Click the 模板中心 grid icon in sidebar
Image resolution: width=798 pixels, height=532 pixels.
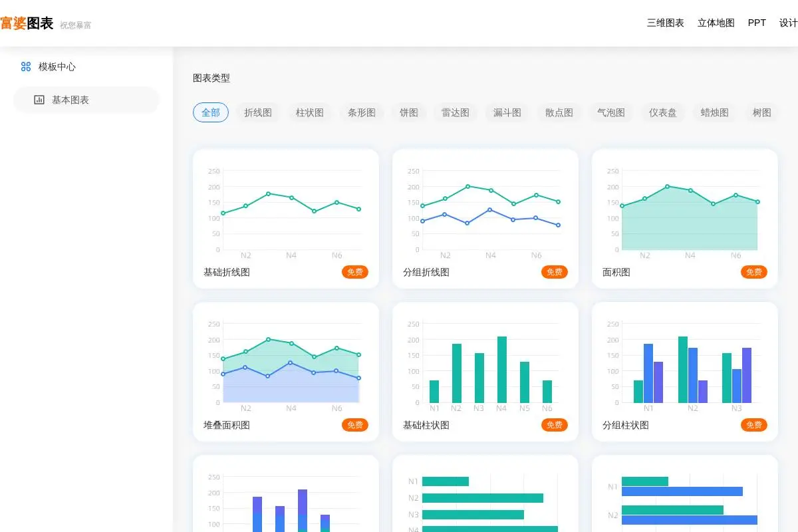coord(26,66)
